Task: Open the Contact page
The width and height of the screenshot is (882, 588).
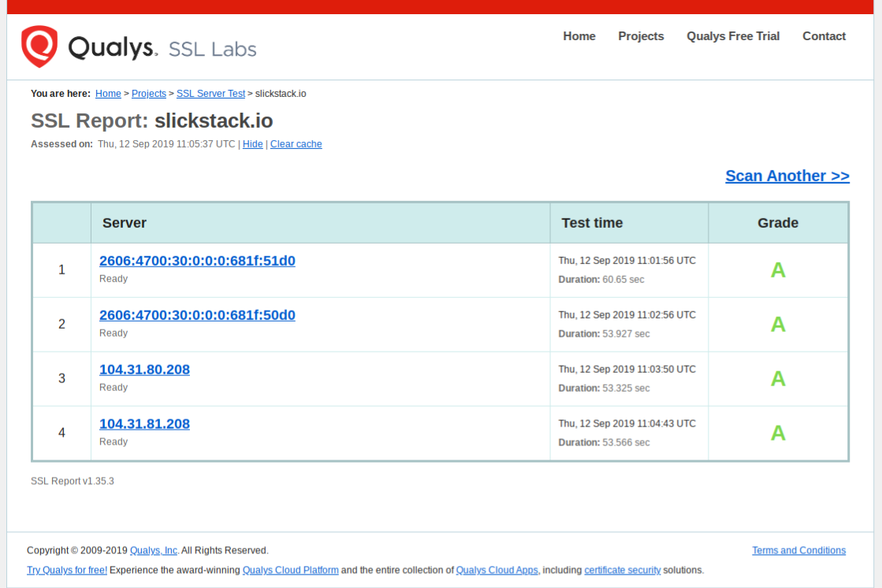Action: pos(824,36)
